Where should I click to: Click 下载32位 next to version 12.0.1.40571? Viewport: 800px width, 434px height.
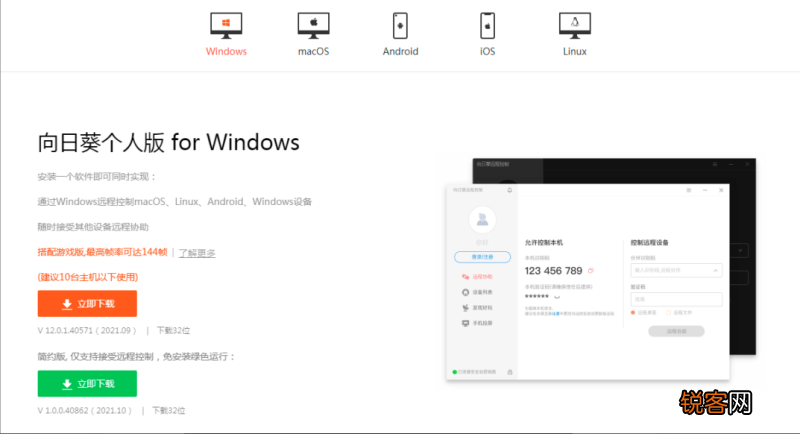173,330
